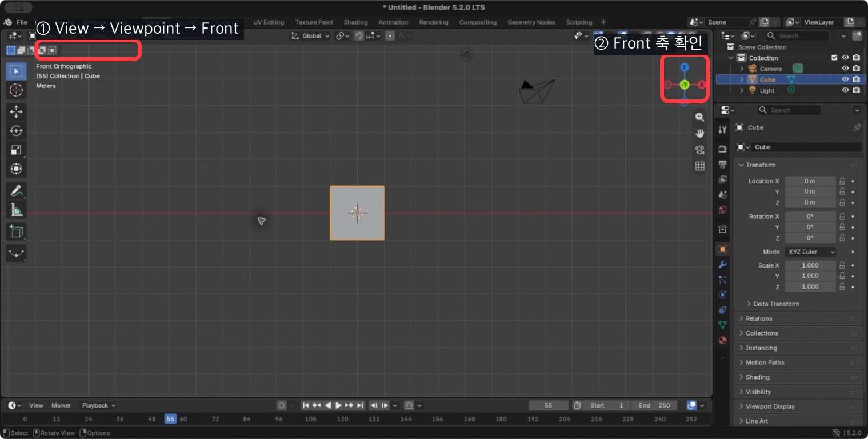This screenshot has width=868, height=439.
Task: Activate the 3D Cursor tool
Action: coord(16,90)
